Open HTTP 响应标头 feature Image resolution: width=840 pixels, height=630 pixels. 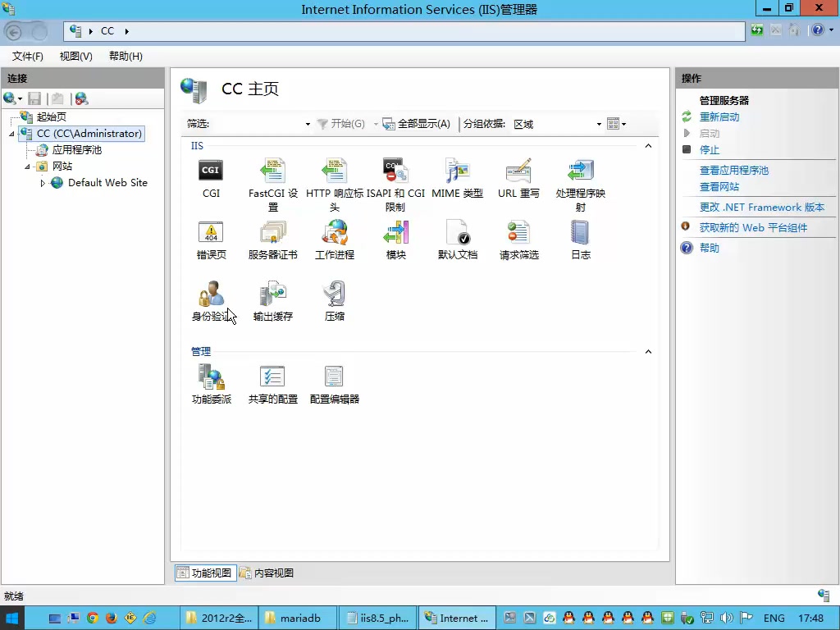(335, 185)
